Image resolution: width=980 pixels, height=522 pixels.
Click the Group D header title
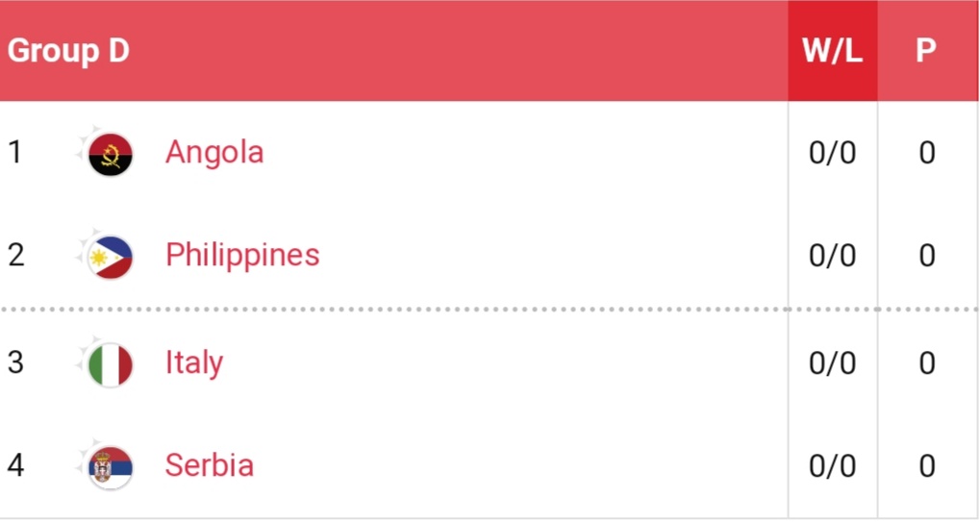click(x=68, y=51)
